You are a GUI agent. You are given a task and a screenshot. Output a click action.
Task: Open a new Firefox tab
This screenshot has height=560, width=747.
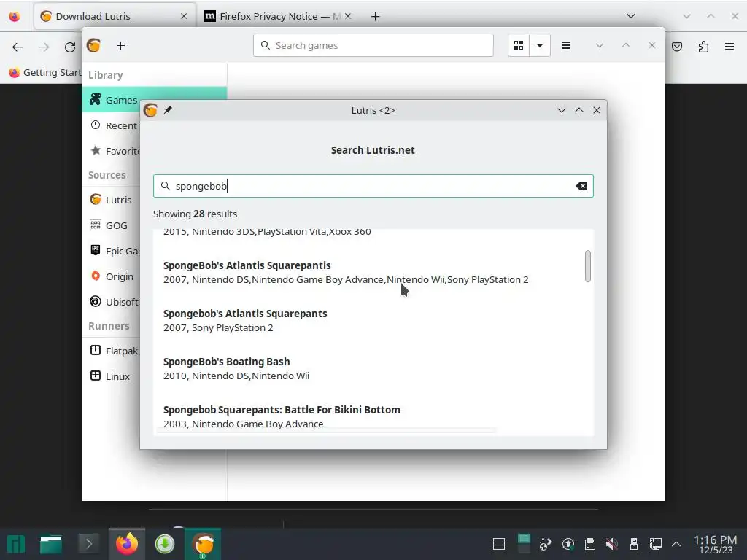pyautogui.click(x=376, y=17)
